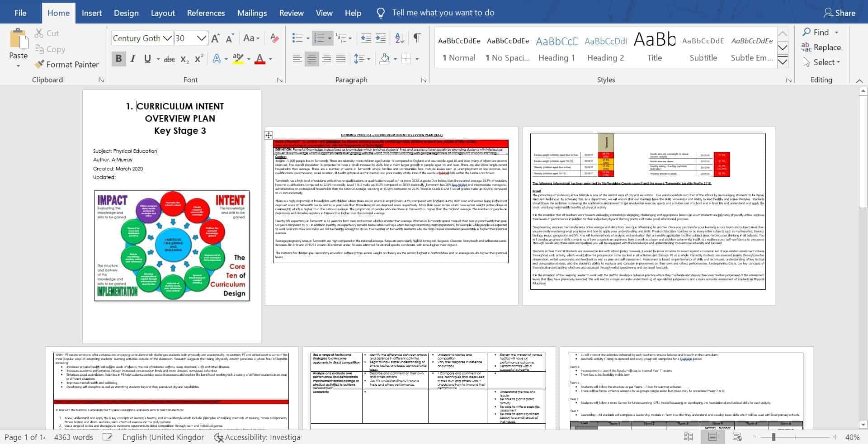868x444 pixels.
Task: Click the Sort A to Z icon
Action: pyautogui.click(x=399, y=38)
